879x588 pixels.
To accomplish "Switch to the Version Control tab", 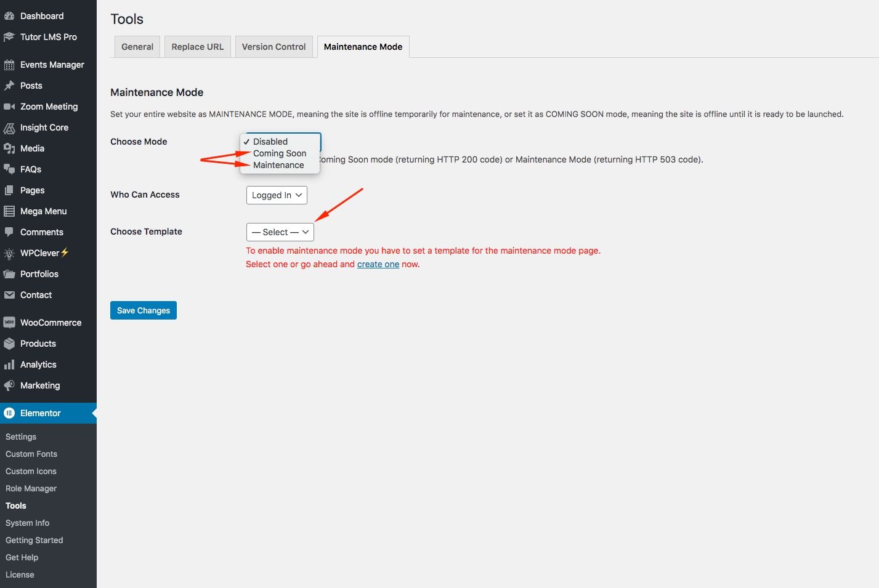I will [x=273, y=47].
